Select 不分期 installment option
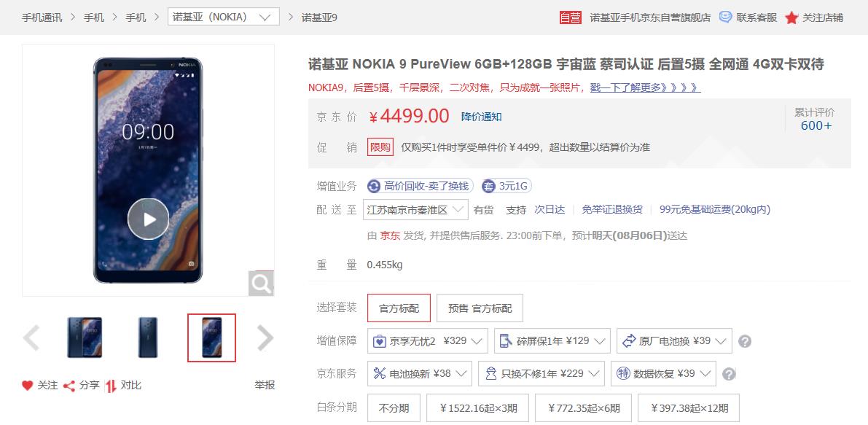 pos(394,408)
